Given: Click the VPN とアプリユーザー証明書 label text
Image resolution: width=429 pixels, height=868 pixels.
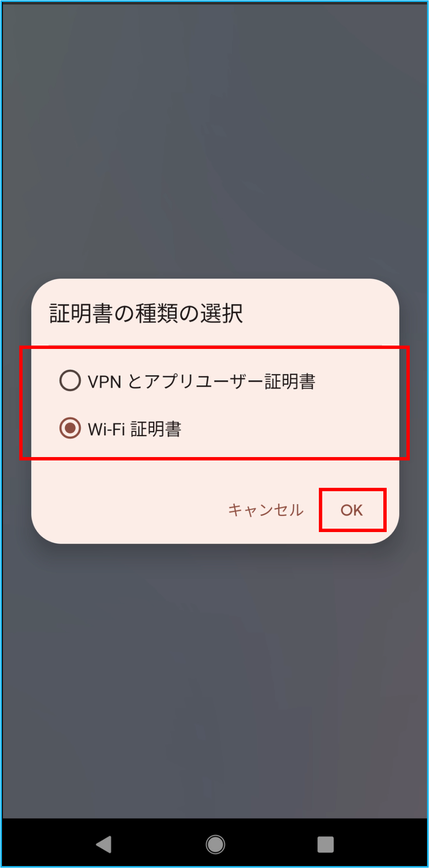Looking at the screenshot, I should (202, 382).
